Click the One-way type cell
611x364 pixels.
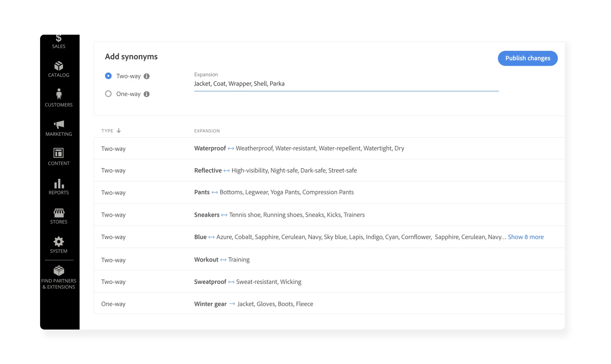(113, 304)
